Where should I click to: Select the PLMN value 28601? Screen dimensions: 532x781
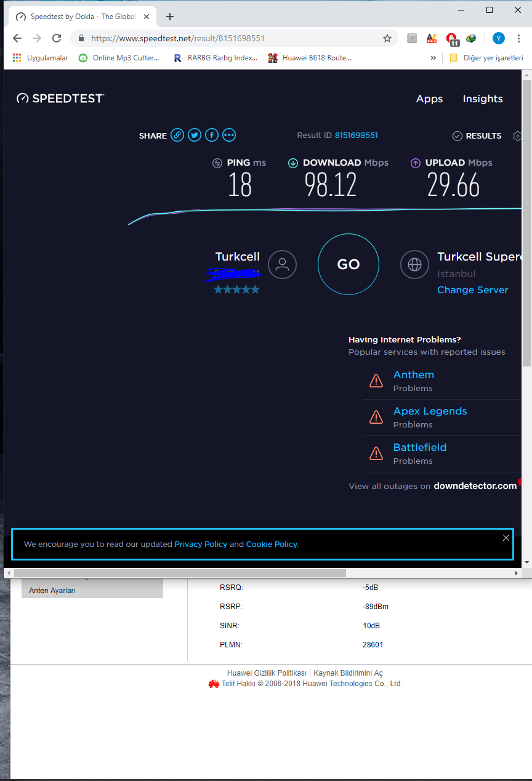(x=373, y=645)
